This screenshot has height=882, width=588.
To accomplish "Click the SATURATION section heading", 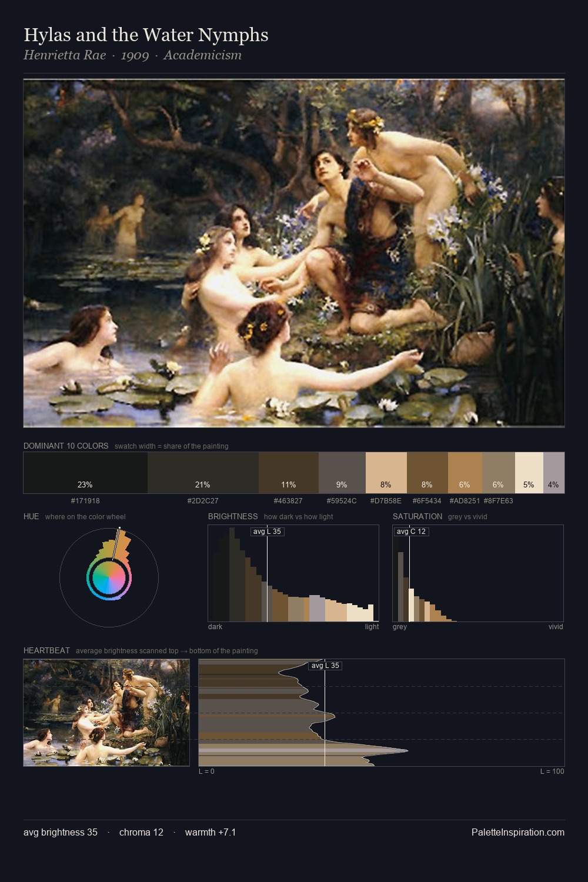I will tap(417, 516).
